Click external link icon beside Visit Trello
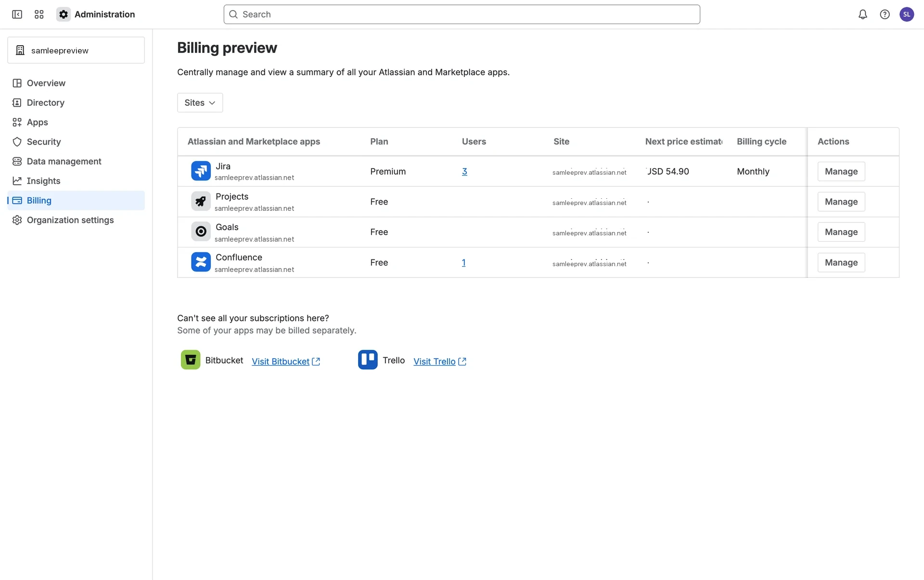Viewport: 924px width, 580px height. [x=462, y=361]
